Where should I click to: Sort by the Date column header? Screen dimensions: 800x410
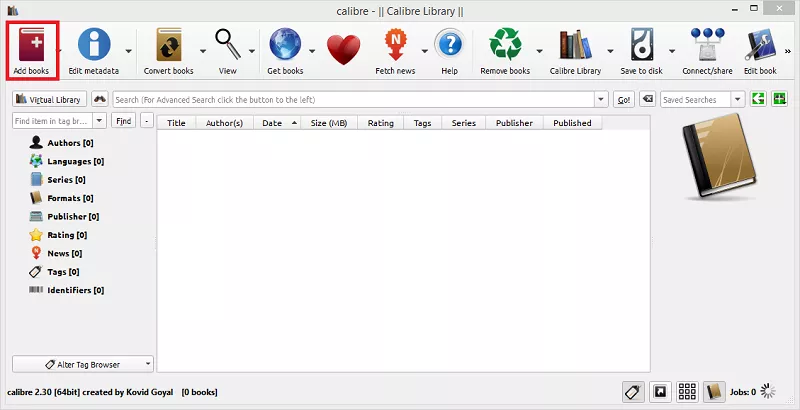(277, 123)
